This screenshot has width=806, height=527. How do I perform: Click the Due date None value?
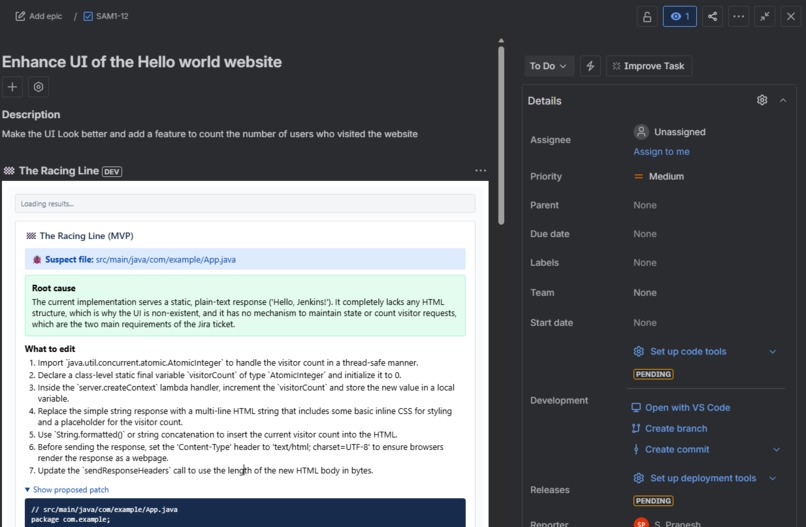[645, 234]
